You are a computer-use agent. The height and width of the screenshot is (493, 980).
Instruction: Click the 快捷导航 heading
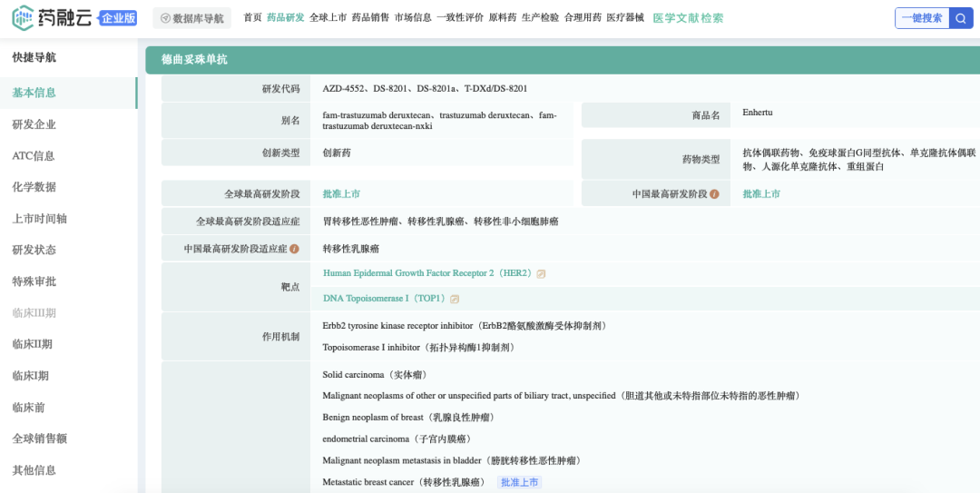coord(34,57)
